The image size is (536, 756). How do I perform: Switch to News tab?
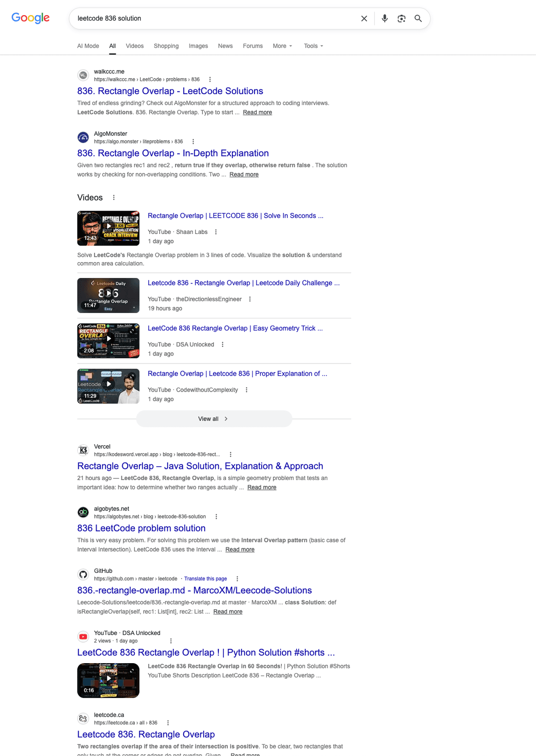click(225, 46)
